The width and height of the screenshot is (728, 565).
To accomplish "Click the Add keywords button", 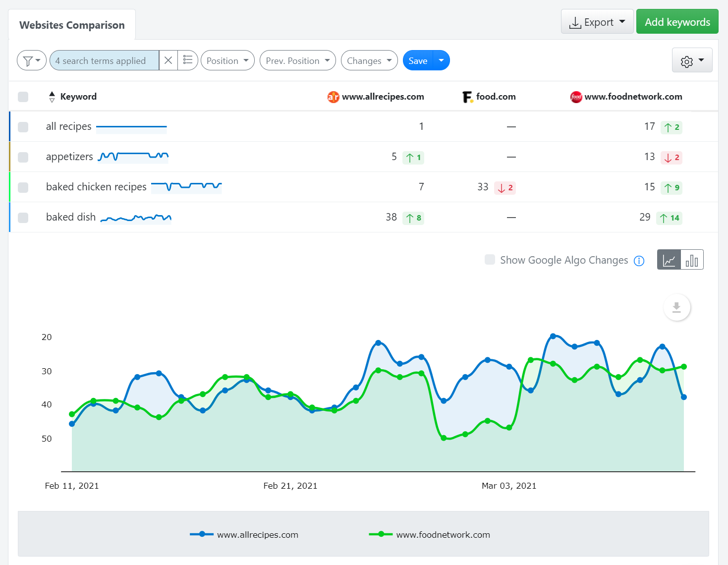I will (x=677, y=22).
